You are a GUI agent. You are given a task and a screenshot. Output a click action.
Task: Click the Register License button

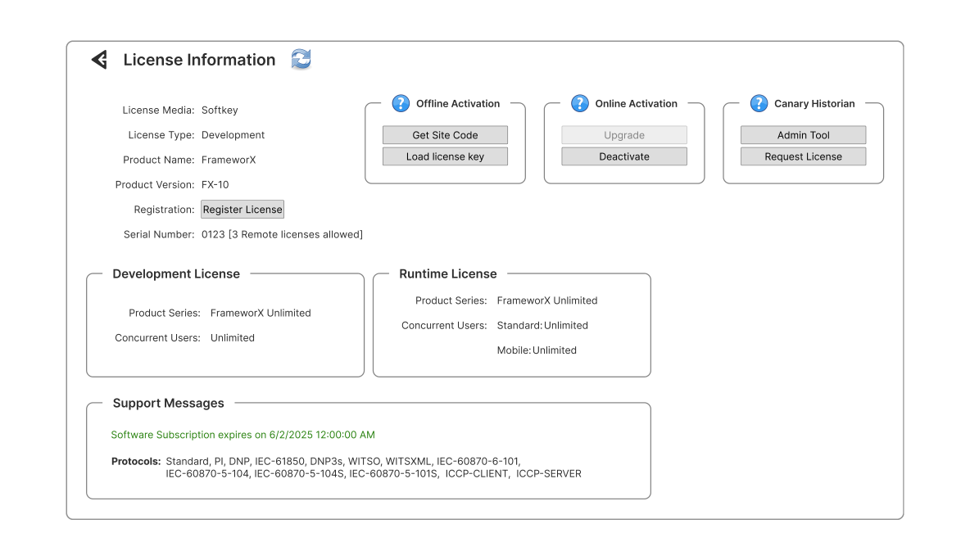242,210
